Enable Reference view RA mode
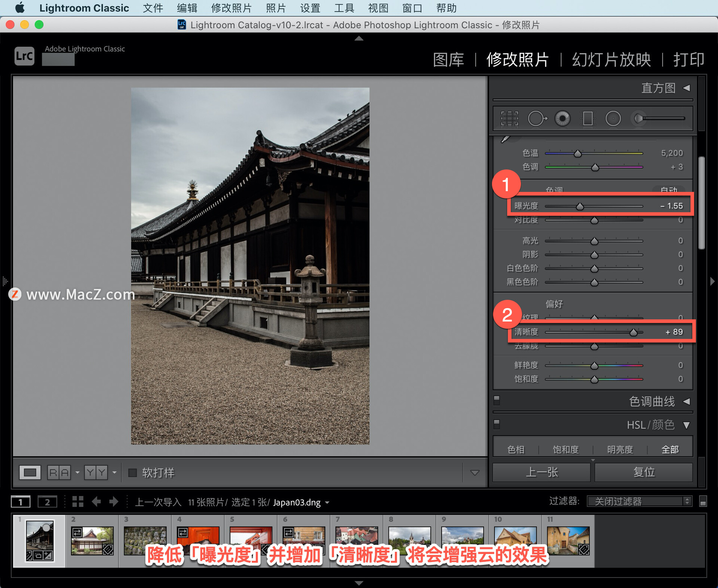Viewport: 718px width, 588px height. pos(59,472)
